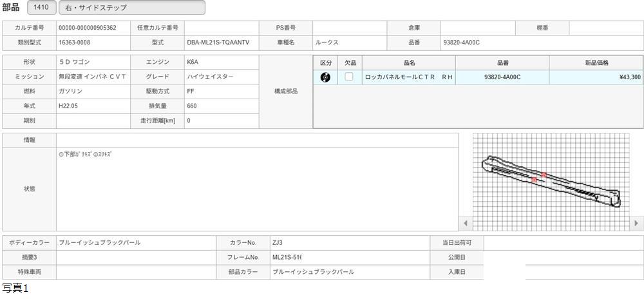This screenshot has height=299, width=644.
Task: Click the upper red damage marker on the diagram
Action: pos(544,174)
